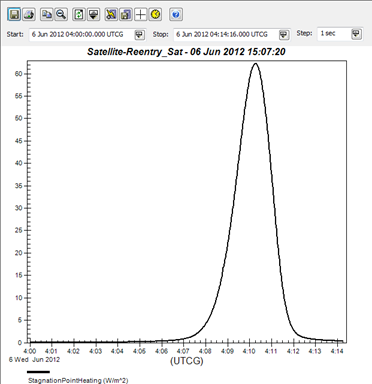Open Help with blue question icon
The image size is (372, 384).
click(176, 14)
